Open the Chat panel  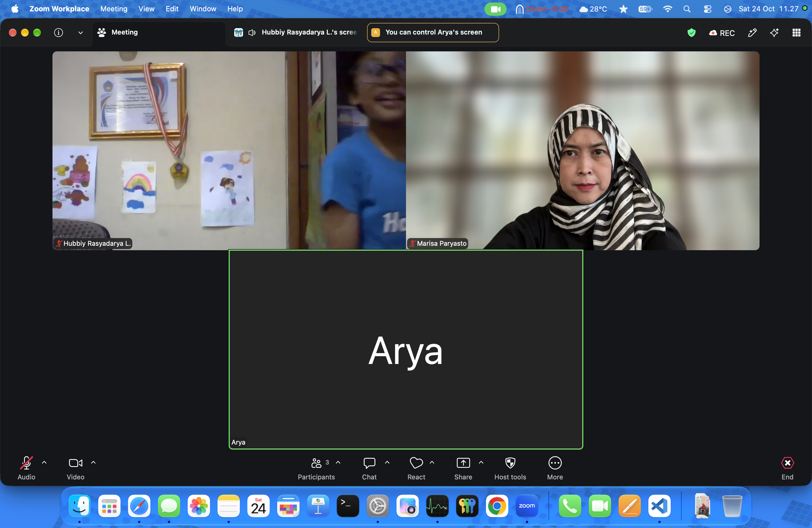coord(369,468)
